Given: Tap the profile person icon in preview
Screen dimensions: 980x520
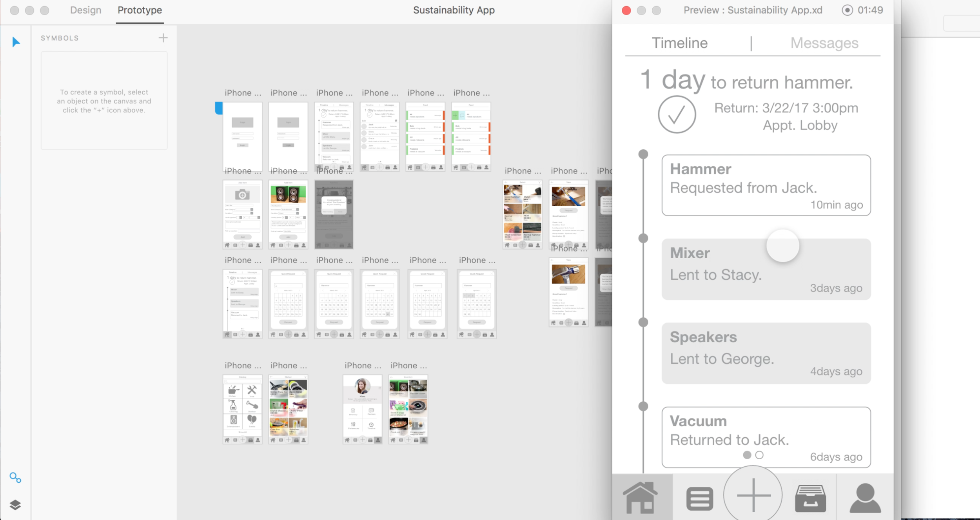Looking at the screenshot, I should click(x=865, y=498).
